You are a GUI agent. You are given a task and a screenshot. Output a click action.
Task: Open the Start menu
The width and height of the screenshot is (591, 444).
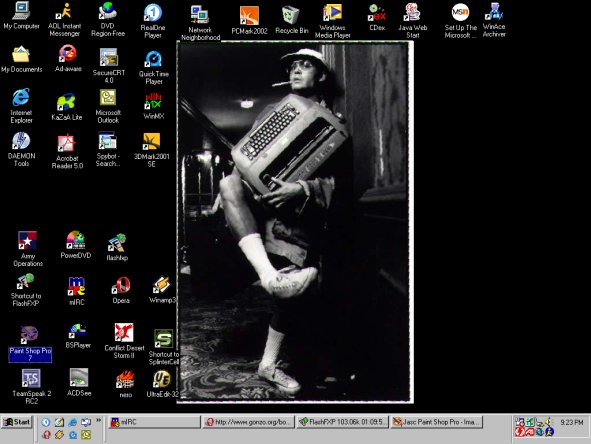[x=17, y=422]
